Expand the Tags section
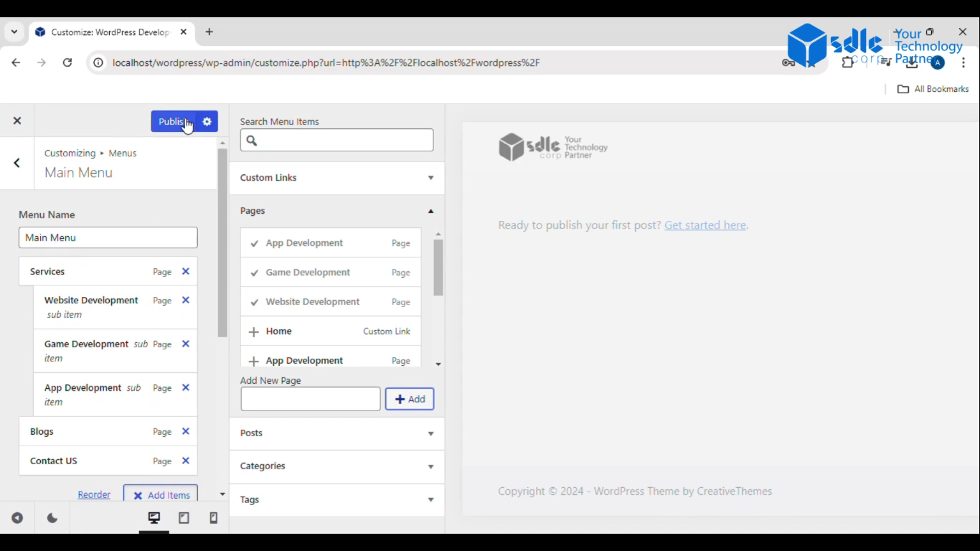This screenshot has height=551, width=980. pos(336,499)
